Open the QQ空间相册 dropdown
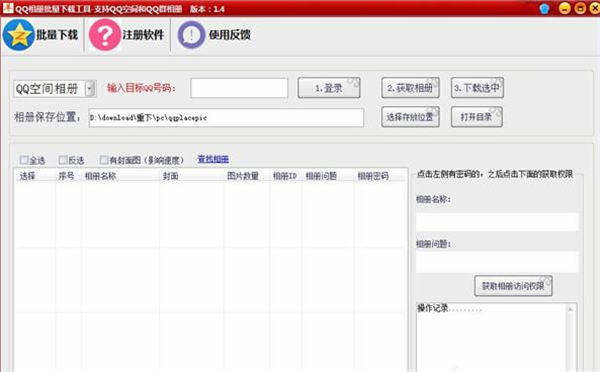 (55, 89)
